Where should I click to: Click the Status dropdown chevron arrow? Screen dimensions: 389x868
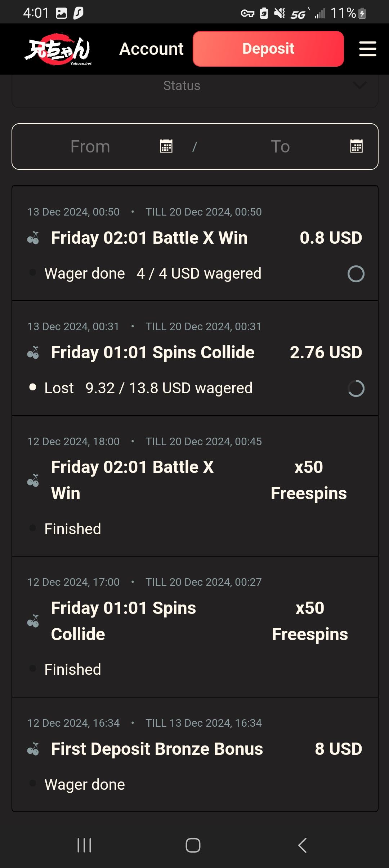[x=359, y=85]
